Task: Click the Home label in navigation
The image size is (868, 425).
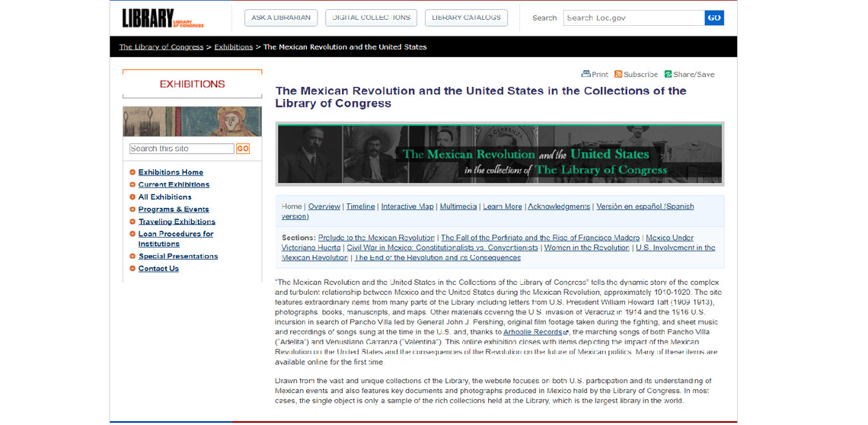Action: 292,206
